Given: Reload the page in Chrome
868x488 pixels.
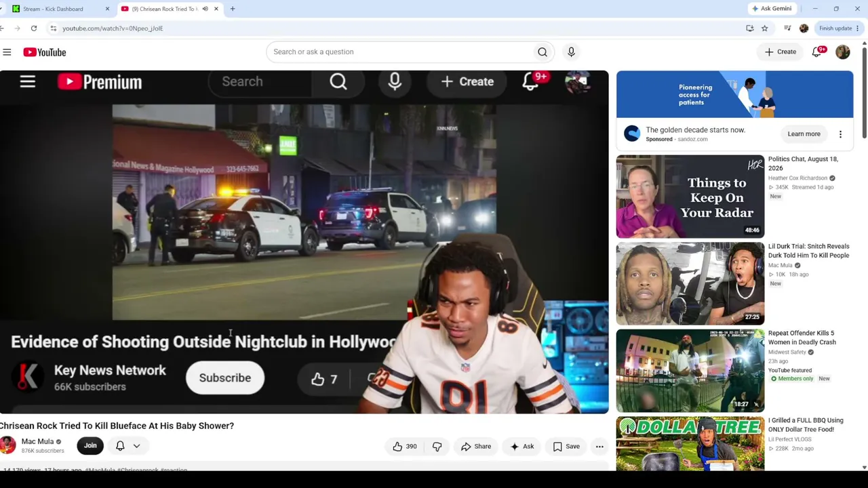Looking at the screenshot, I should [x=33, y=28].
